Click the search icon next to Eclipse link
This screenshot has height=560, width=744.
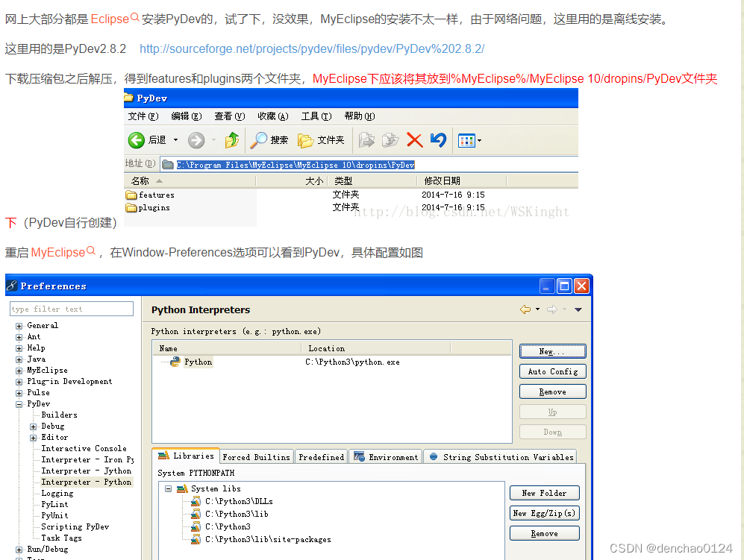(x=135, y=17)
